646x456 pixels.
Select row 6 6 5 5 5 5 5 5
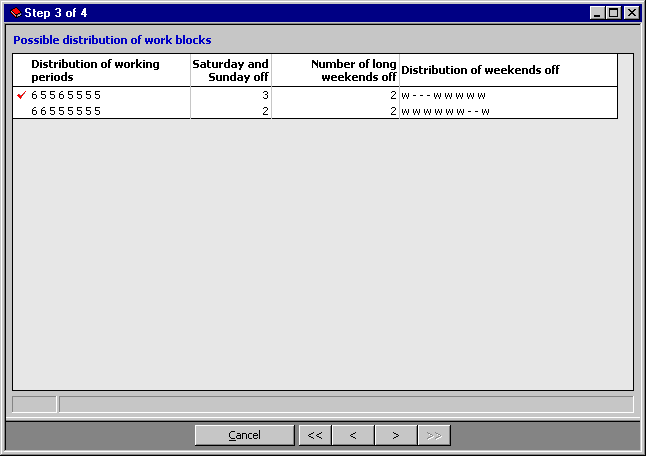tap(315, 111)
